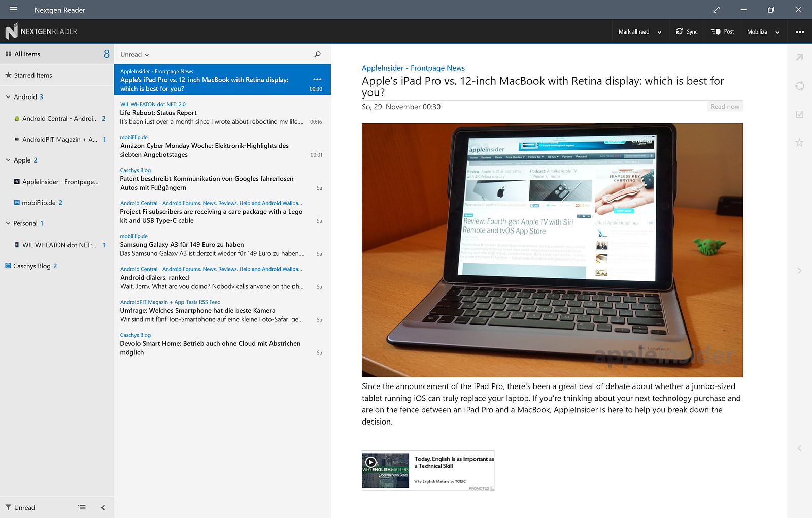Viewport: 812px width, 518px height.
Task: Click the article date 'So, 29. November 00:30'
Action: coord(401,107)
